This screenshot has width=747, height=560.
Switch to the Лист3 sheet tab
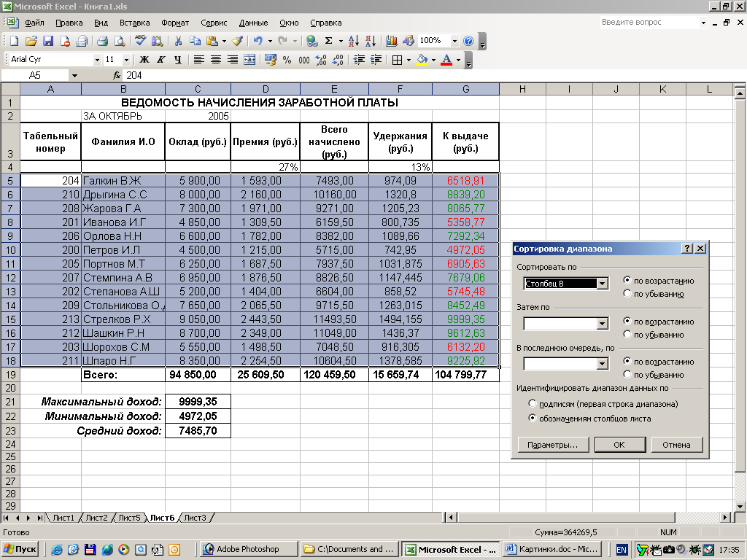pos(195,518)
